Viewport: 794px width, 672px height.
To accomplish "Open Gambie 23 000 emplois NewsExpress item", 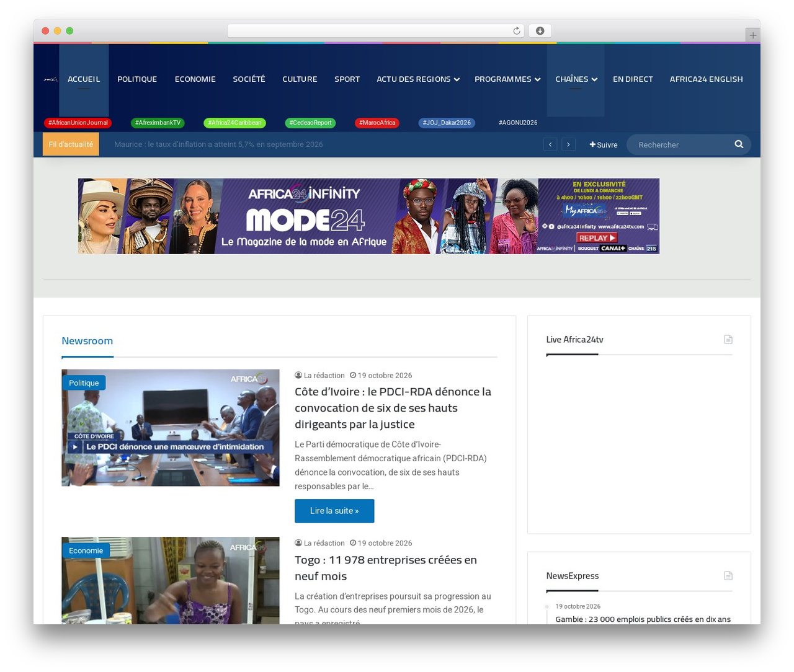I will coord(643,619).
